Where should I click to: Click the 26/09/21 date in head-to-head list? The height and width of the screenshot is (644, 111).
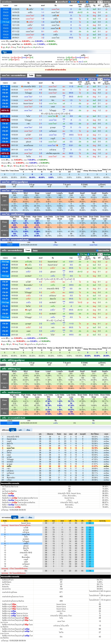coord(16,38)
